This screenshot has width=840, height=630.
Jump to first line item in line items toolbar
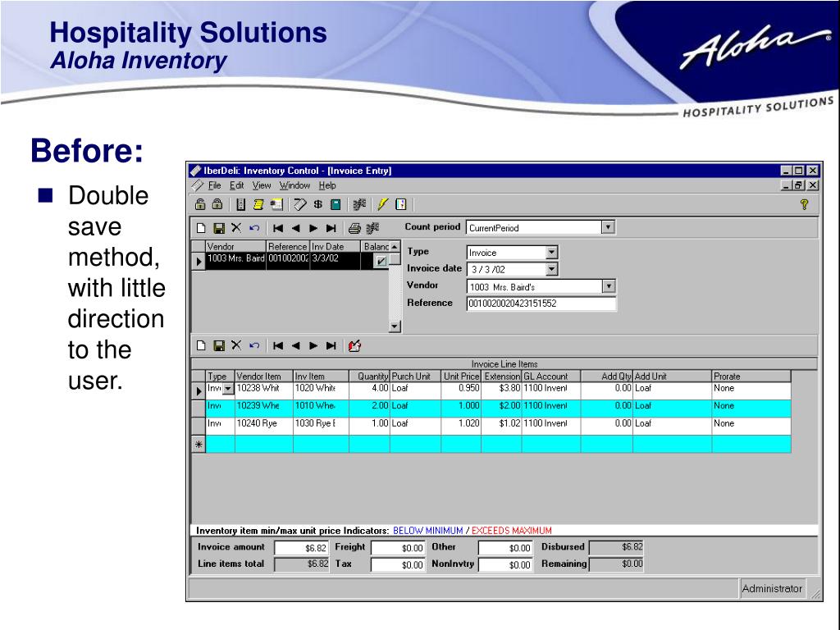[278, 345]
